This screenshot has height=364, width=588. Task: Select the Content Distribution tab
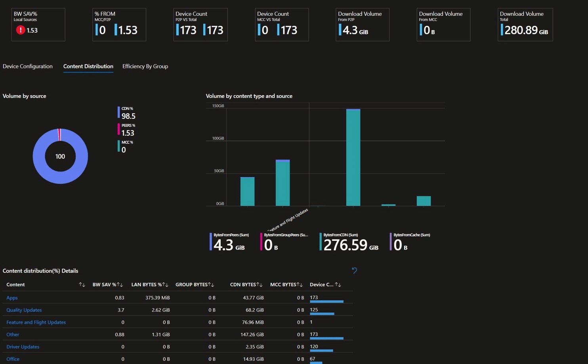(x=88, y=67)
